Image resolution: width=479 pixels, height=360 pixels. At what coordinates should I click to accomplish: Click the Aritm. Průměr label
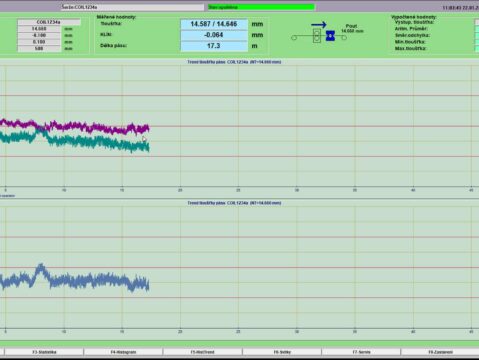point(411,29)
